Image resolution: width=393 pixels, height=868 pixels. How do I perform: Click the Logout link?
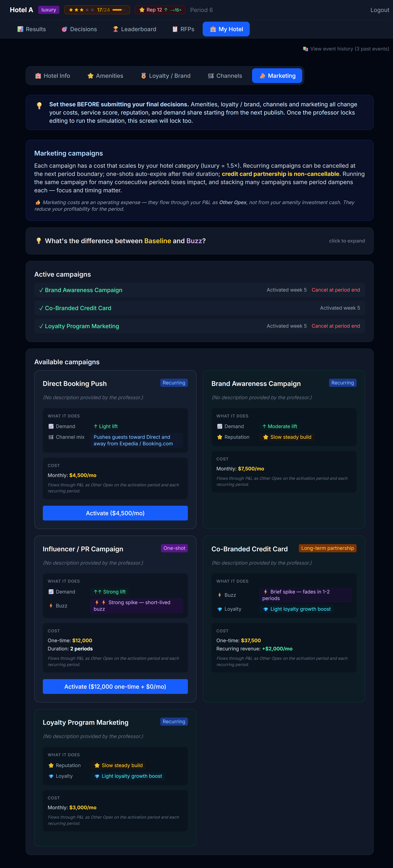pos(380,10)
